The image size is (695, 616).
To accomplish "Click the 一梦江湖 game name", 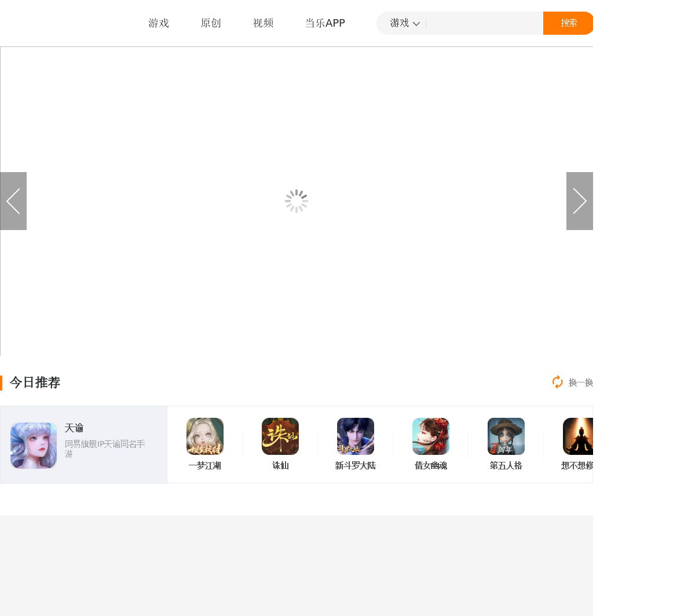I will tap(205, 465).
